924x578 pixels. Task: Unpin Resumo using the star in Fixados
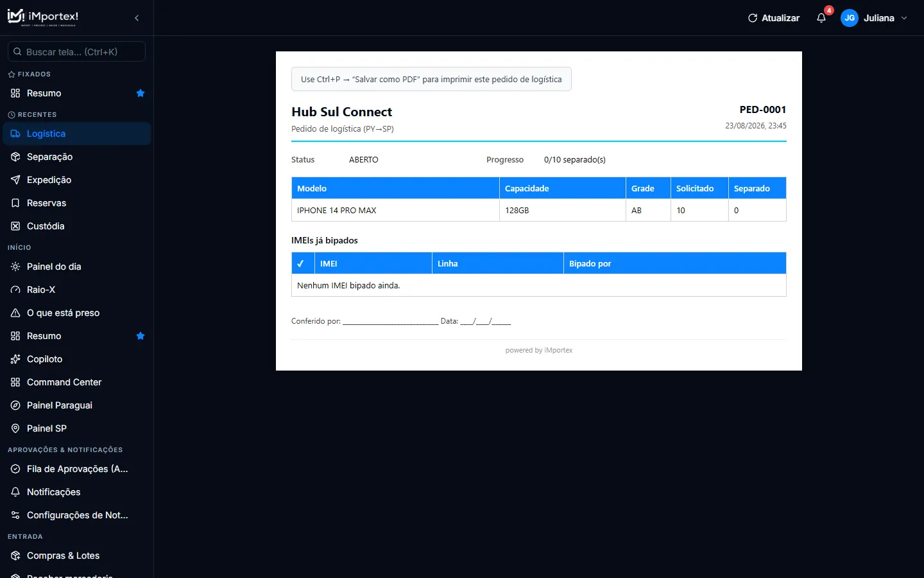tap(141, 93)
